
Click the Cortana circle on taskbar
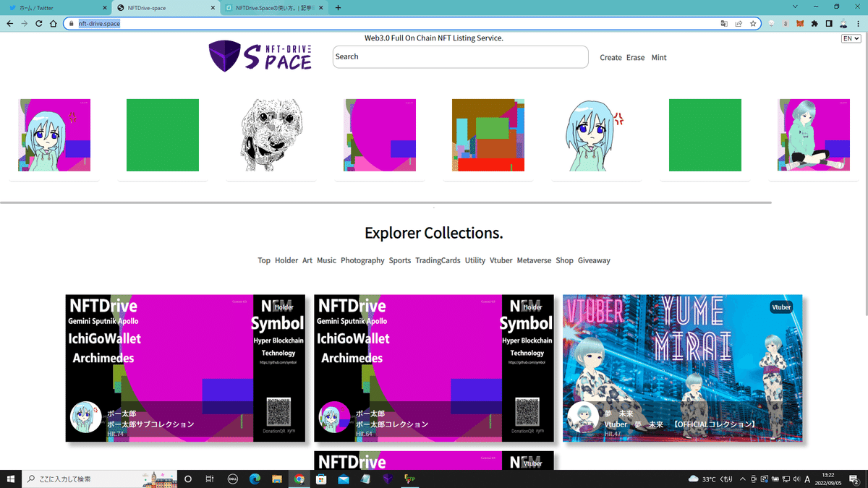[187, 479]
